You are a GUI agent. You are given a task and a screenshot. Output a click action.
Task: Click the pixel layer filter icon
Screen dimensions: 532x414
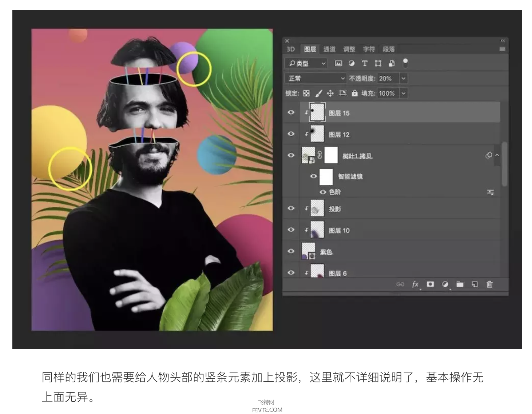(338, 63)
